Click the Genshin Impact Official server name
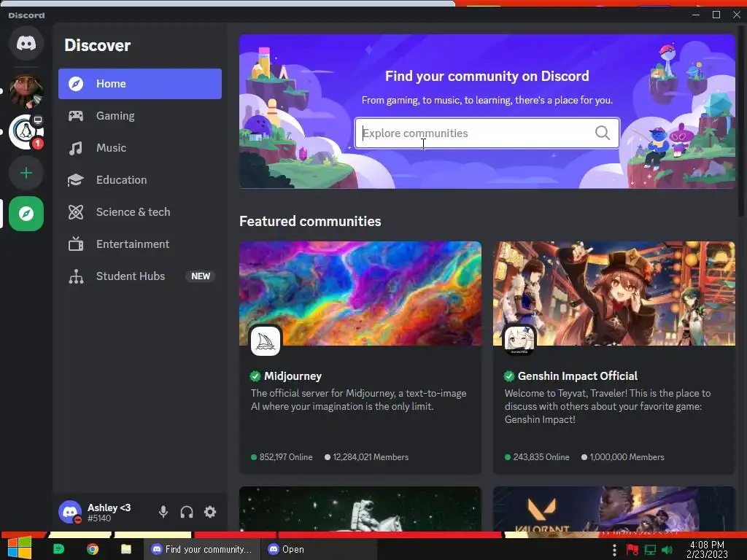This screenshot has width=747, height=560. (x=578, y=376)
